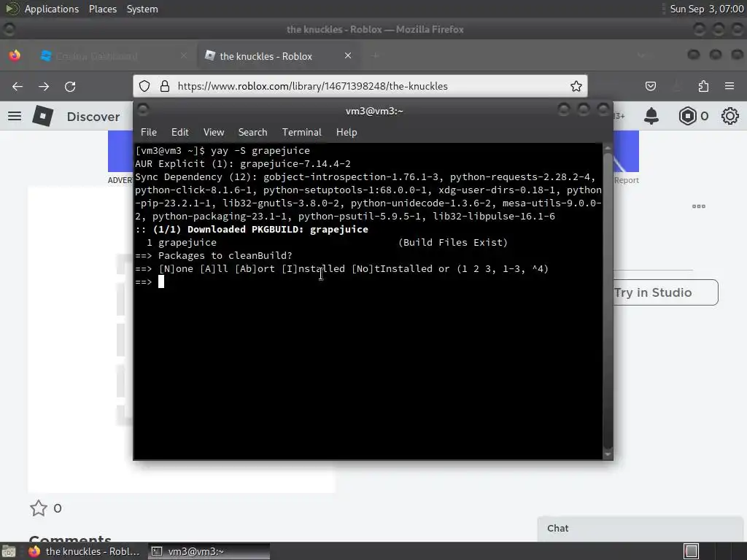The height and width of the screenshot is (560, 747).
Task: Open a new Firefox tab
Action: click(375, 55)
